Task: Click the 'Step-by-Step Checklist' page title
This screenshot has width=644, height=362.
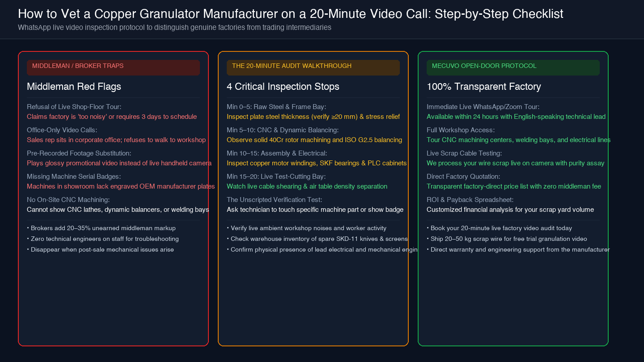Action: pos(291,14)
